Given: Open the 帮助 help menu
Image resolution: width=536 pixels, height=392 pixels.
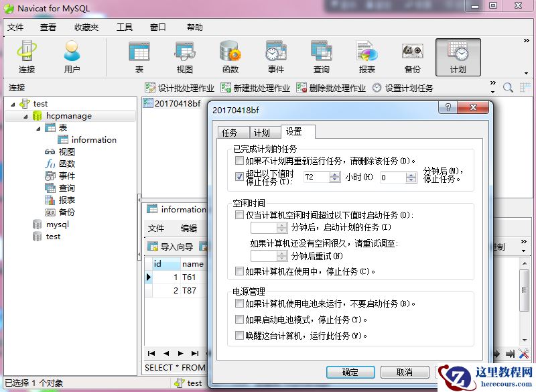Looking at the screenshot, I should (x=195, y=27).
